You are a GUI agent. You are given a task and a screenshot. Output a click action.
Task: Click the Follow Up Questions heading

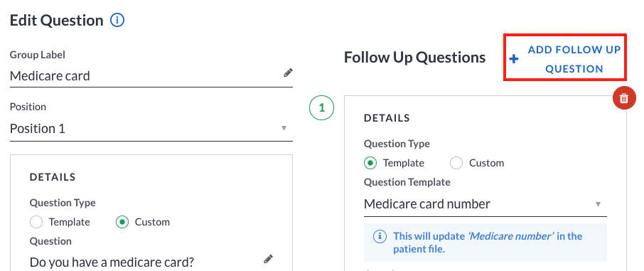[x=415, y=58]
